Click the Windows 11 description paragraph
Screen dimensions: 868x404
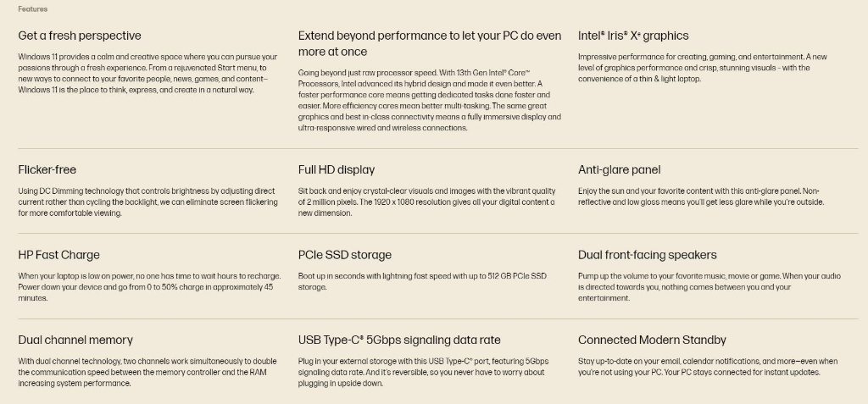[x=147, y=73]
